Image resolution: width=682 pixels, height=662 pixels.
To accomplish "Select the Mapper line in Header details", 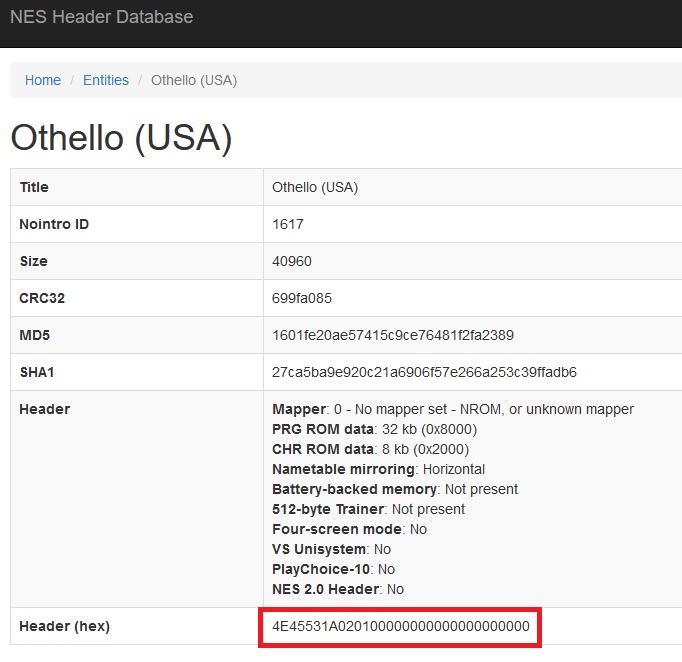I will pos(453,409).
